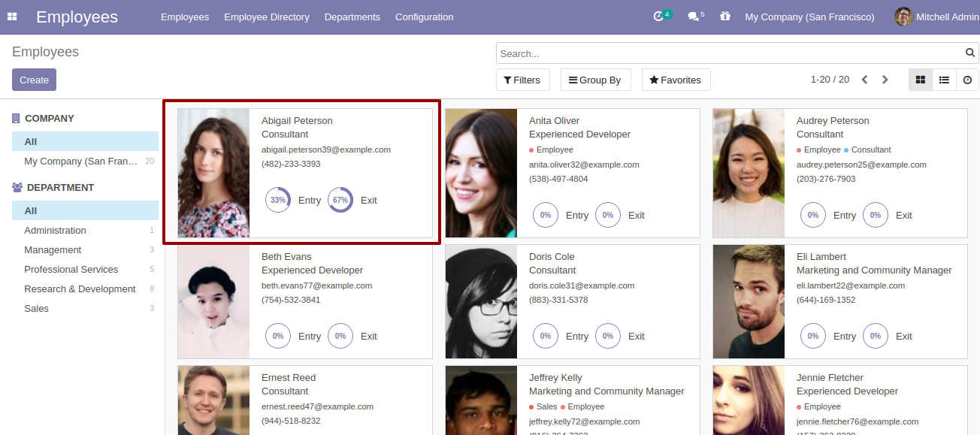Click Eli Lambert's Exit label
The width and height of the screenshot is (980, 435).
[904, 336]
